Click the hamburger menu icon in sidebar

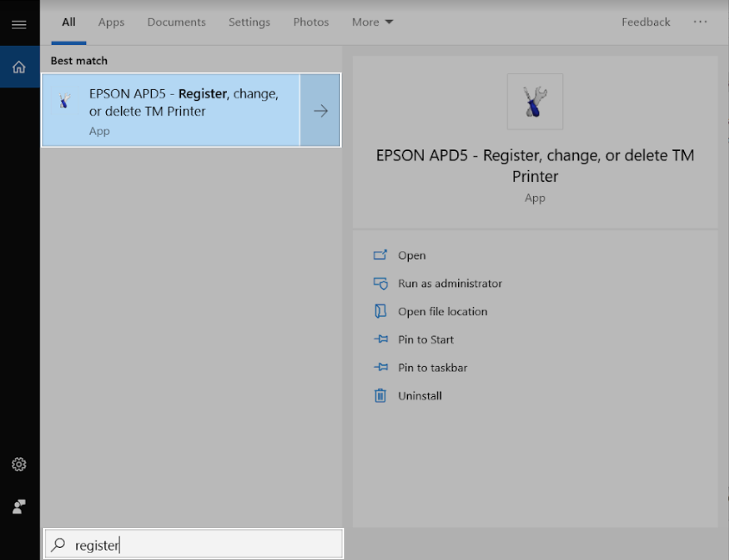pyautogui.click(x=19, y=24)
